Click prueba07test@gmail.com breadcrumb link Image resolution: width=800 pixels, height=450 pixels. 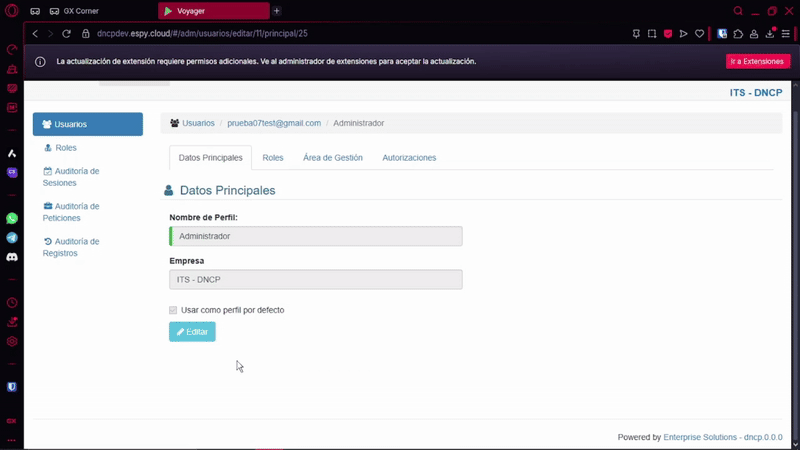pyautogui.click(x=274, y=123)
